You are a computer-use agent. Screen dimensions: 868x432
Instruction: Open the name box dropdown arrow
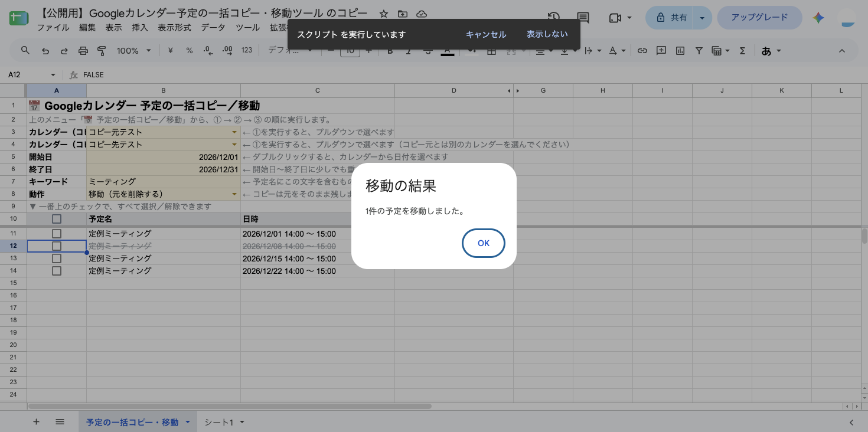[53, 75]
